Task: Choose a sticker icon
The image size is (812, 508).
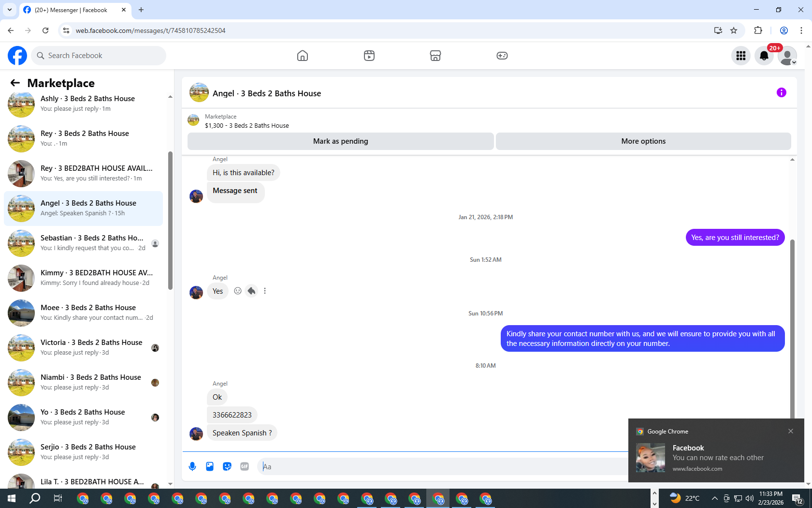Action: click(x=227, y=466)
